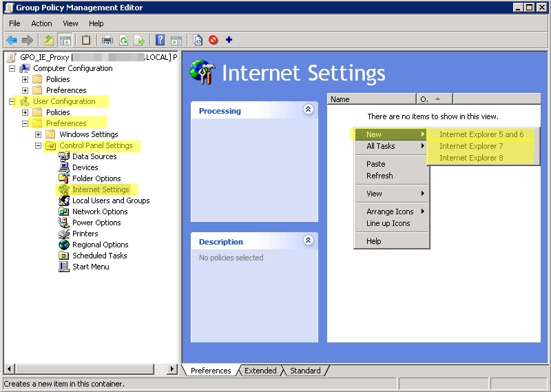Image resolution: width=551 pixels, height=392 pixels.
Task: Click the Export list toolbar icon
Action: (139, 40)
